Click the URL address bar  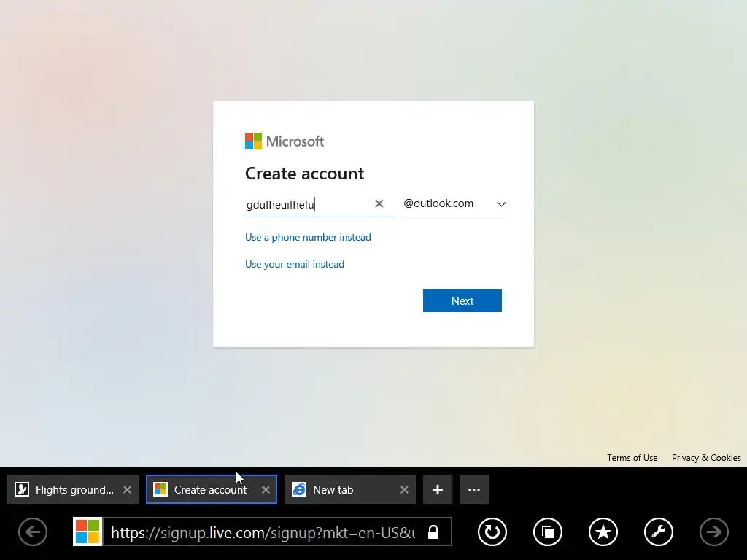(x=263, y=532)
